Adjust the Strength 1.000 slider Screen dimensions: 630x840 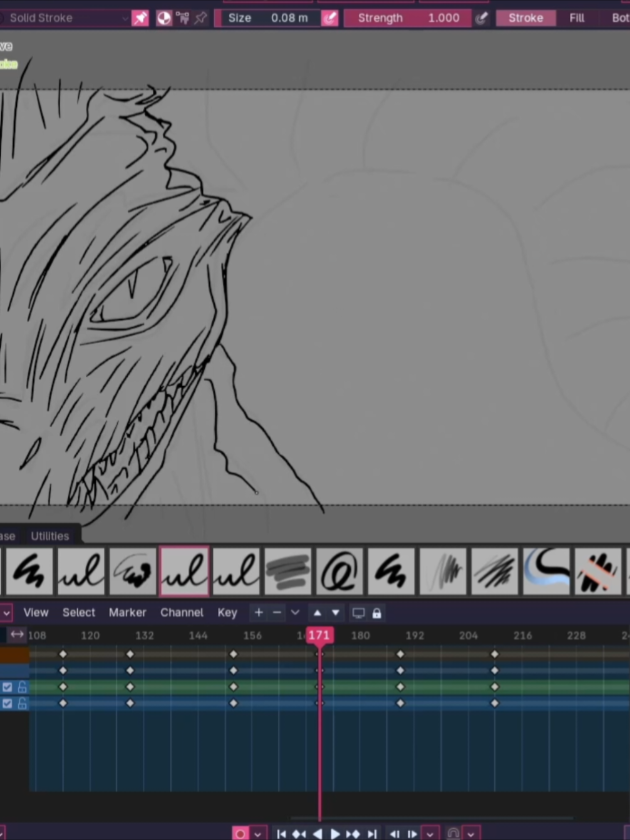coord(408,18)
